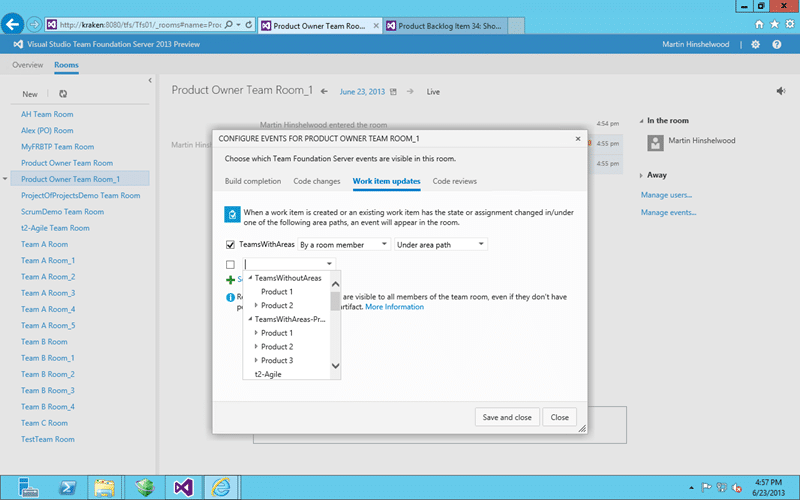The height and width of the screenshot is (500, 800).
Task: Click the dropdown list scrollbar thumb
Action: click(335, 301)
